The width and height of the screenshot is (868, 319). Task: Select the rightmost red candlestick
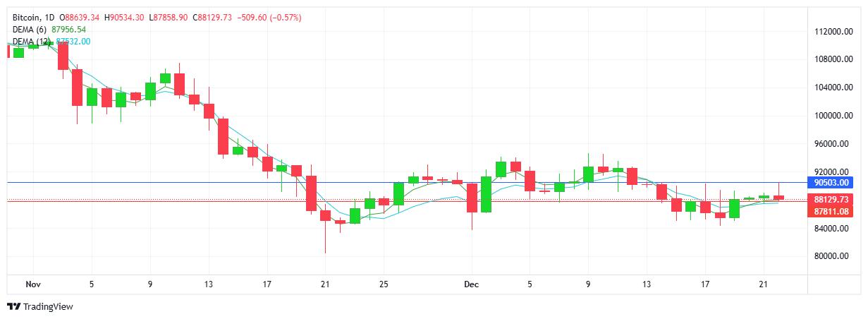(778, 198)
